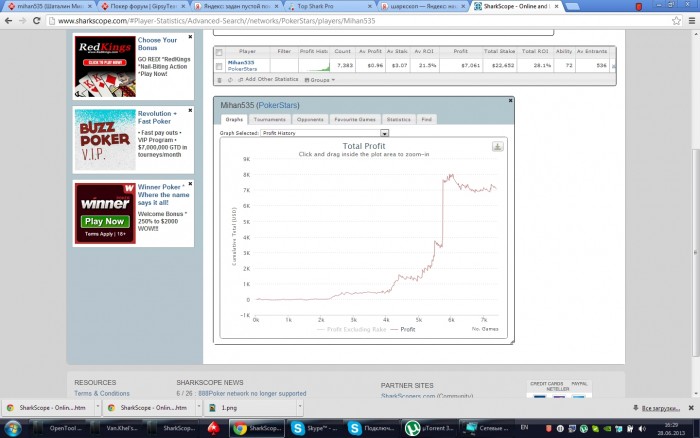Expand the table columns arrow at row end
This screenshot has height=438, width=700.
(x=613, y=66)
